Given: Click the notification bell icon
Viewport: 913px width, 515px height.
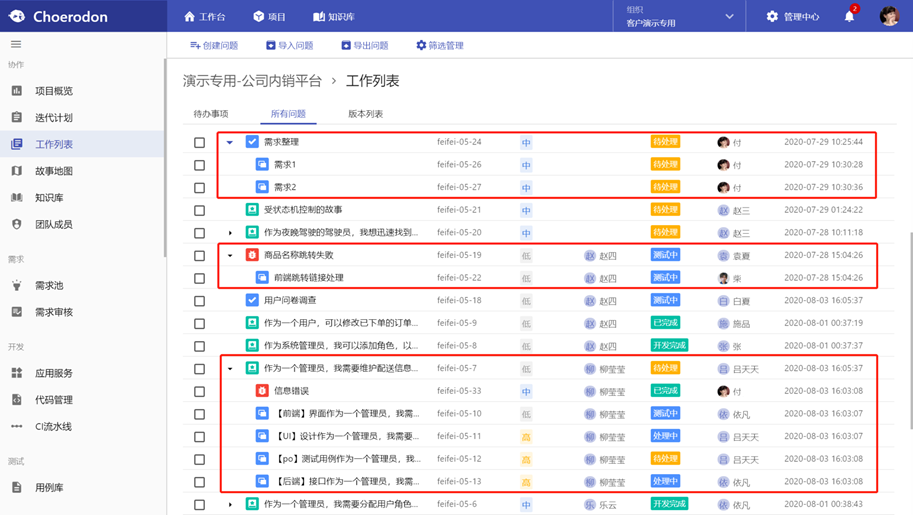Looking at the screenshot, I should pos(849,17).
